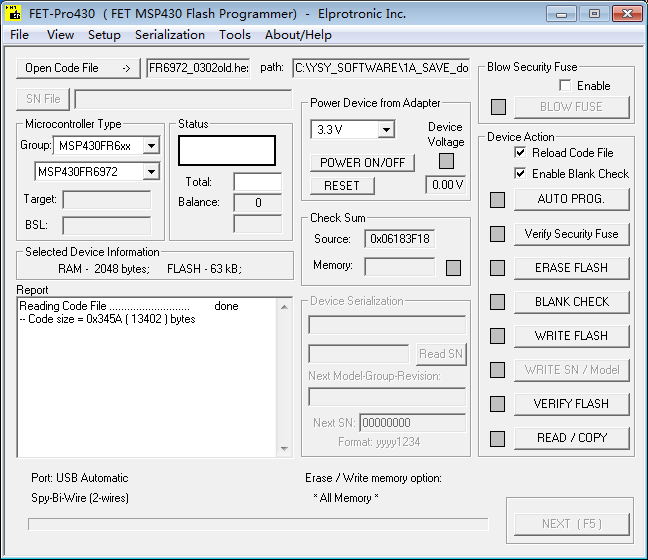Viewport: 648px width, 560px height.
Task: Click status indicator beside AUTO PROG.
Action: [497, 200]
